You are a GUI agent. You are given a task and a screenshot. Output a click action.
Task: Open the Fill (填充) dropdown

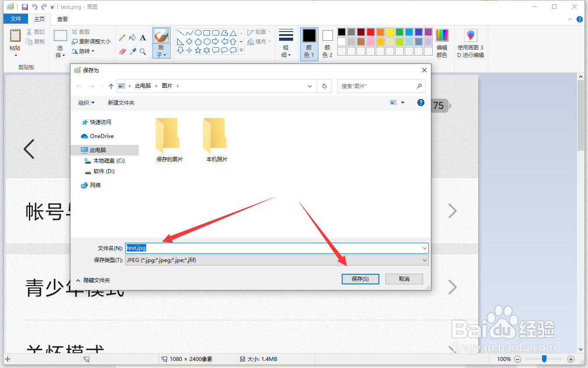pyautogui.click(x=259, y=42)
